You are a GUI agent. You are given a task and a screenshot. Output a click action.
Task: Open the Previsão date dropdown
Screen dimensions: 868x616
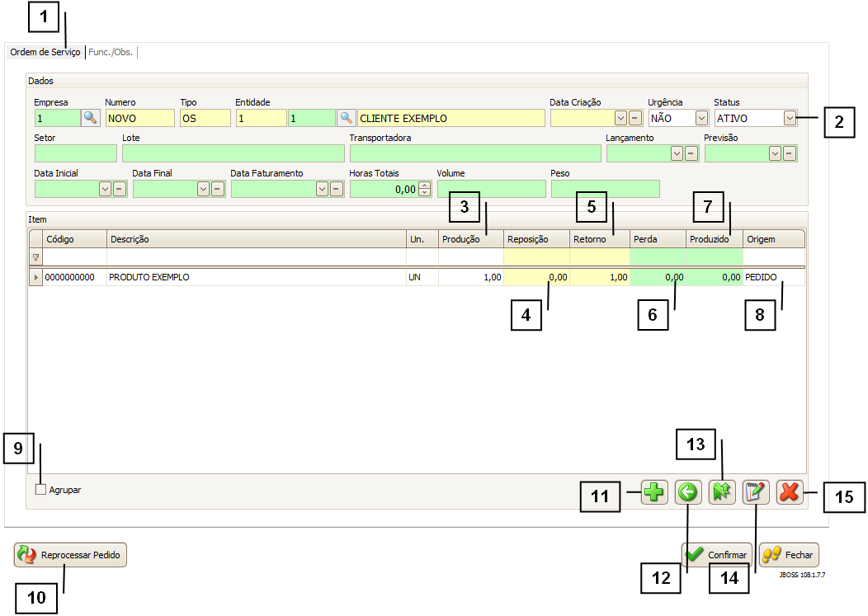[775, 153]
